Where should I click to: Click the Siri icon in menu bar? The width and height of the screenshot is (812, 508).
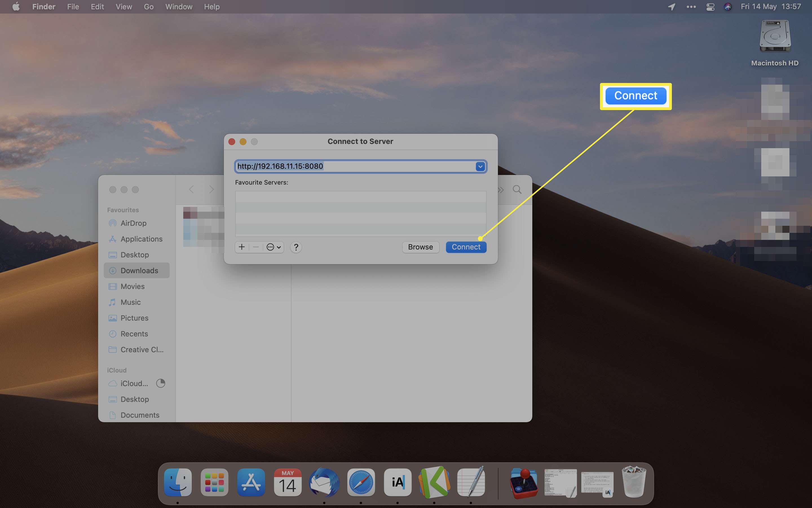coord(728,7)
